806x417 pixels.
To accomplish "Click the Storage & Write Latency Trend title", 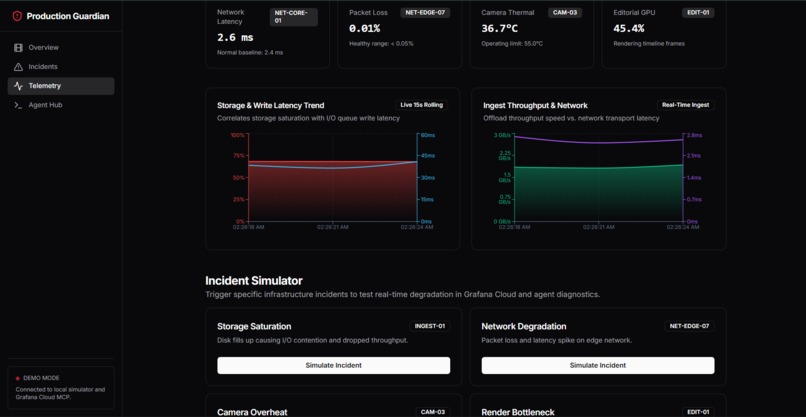I will coord(270,105).
